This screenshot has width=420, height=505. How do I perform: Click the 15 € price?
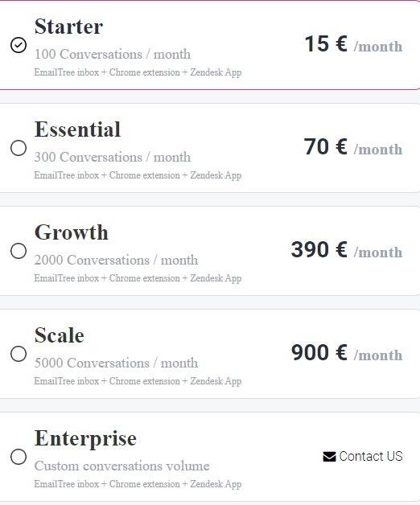[x=326, y=43]
